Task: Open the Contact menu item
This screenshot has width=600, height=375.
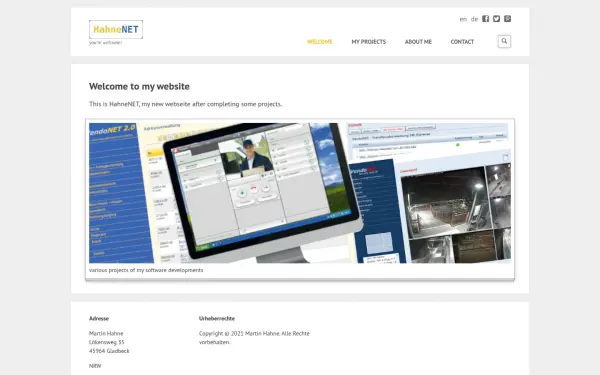Action: click(462, 42)
